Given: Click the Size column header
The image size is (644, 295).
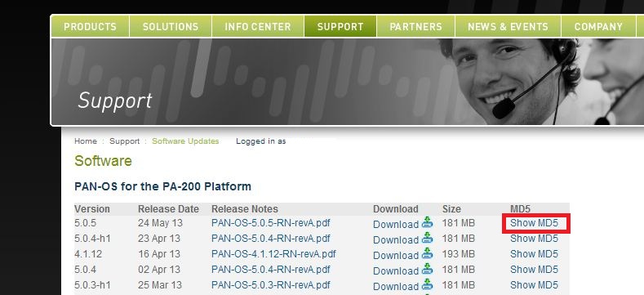Looking at the screenshot, I should click(451, 209).
